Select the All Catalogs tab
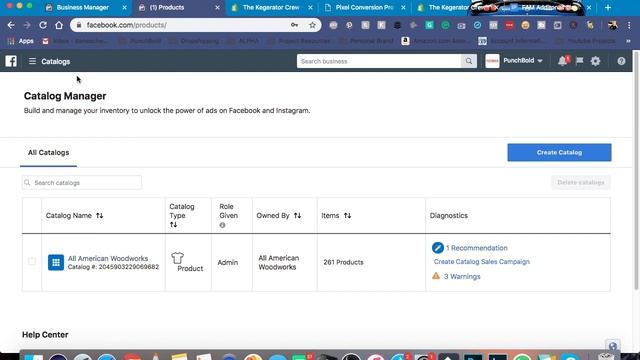The image size is (640, 360). coord(49,153)
